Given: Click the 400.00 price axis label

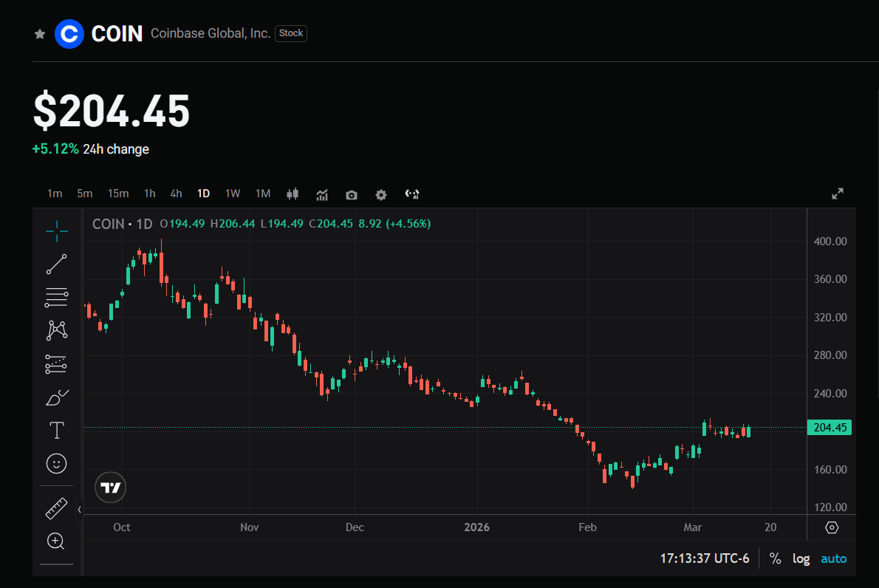Looking at the screenshot, I should click(x=830, y=241).
